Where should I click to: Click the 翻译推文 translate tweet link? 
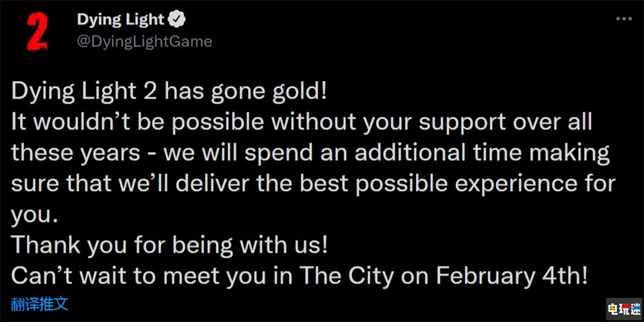[39, 302]
